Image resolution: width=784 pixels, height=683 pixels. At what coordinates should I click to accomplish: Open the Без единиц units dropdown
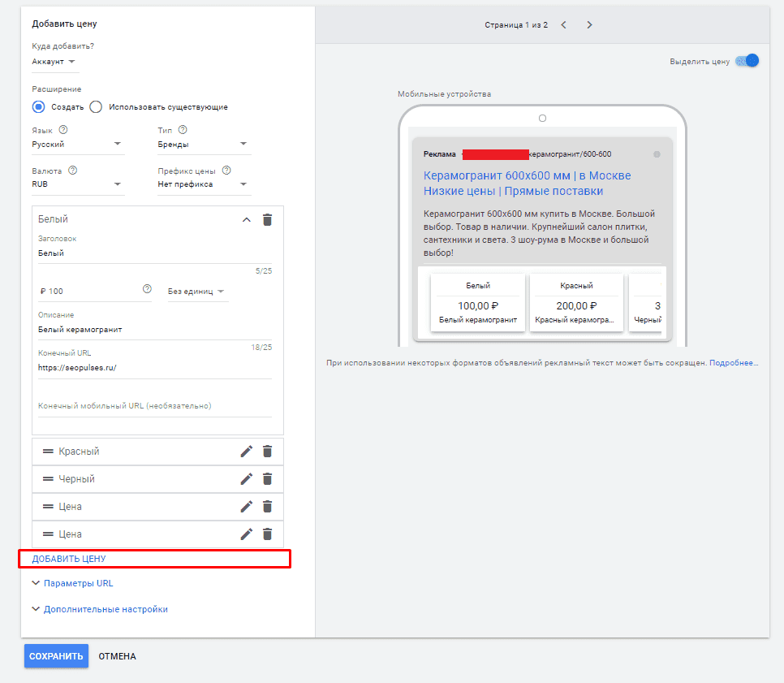(x=197, y=292)
